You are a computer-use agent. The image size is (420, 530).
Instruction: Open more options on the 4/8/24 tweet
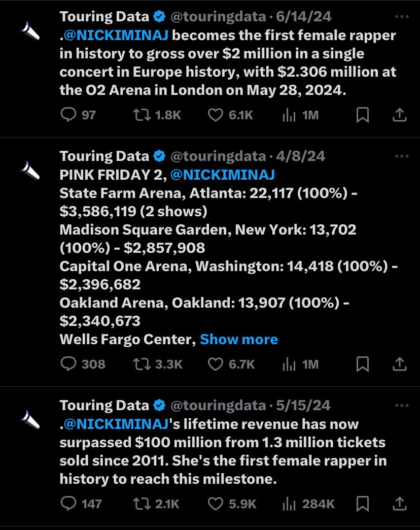pos(402,156)
